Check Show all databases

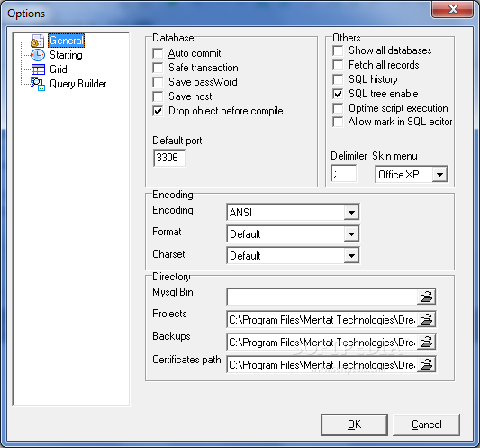click(x=338, y=50)
